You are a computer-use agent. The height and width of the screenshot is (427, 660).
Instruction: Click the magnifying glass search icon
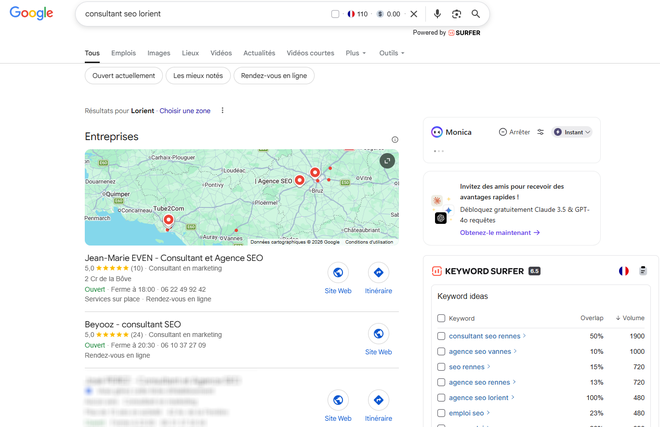click(x=476, y=14)
